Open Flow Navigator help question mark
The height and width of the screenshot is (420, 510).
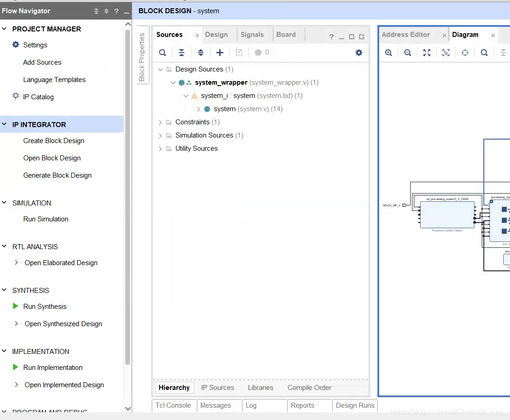point(116,11)
